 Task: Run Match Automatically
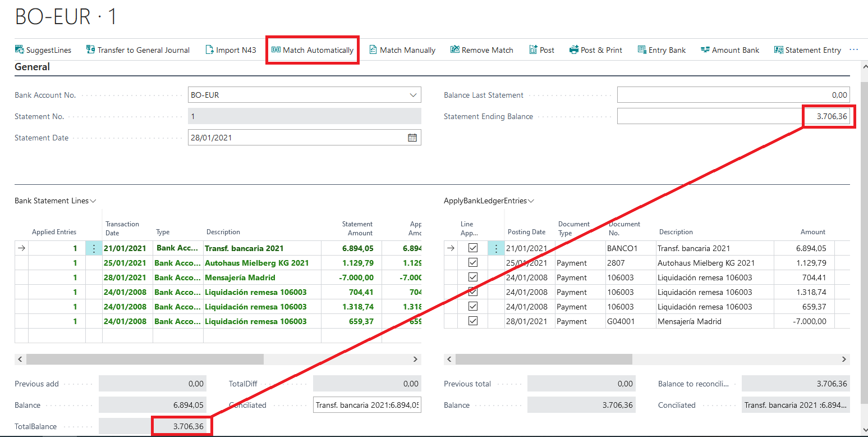[x=313, y=50]
